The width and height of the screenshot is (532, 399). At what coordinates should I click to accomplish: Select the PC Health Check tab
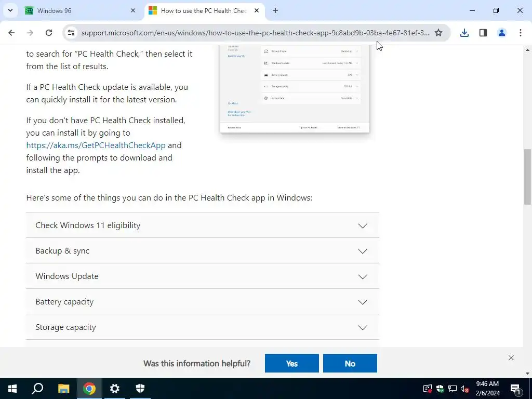pyautogui.click(x=205, y=11)
